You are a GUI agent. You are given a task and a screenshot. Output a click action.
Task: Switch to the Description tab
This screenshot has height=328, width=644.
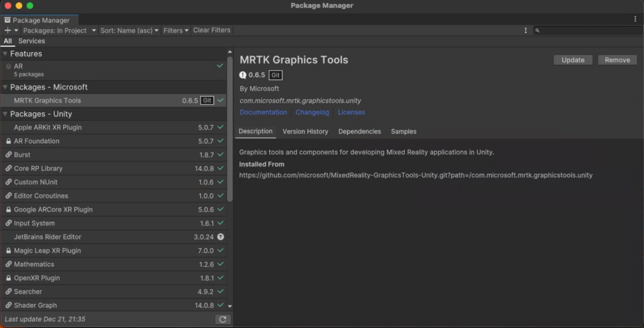255,132
